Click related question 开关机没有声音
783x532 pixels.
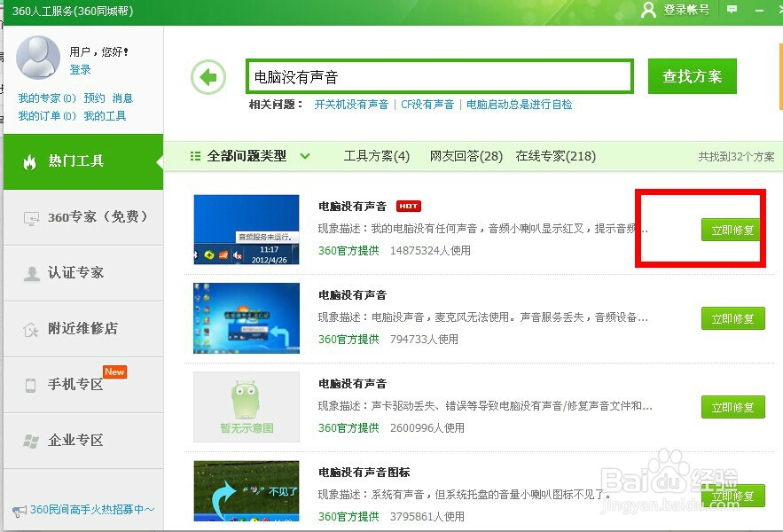[351, 105]
